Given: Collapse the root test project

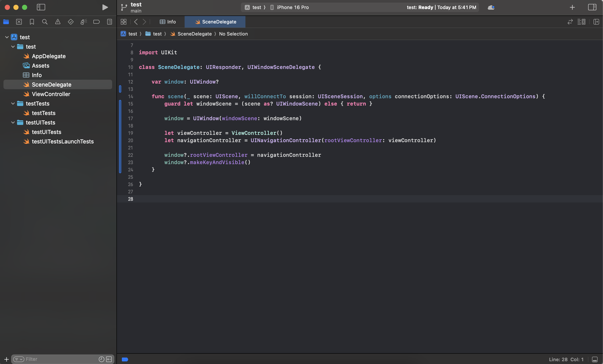Looking at the screenshot, I should tap(7, 37).
